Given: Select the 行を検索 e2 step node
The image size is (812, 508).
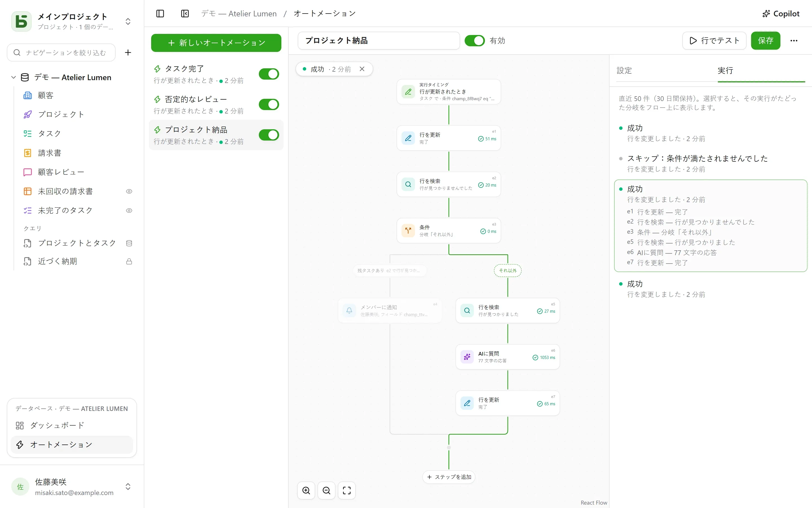Looking at the screenshot, I should click(x=449, y=185).
